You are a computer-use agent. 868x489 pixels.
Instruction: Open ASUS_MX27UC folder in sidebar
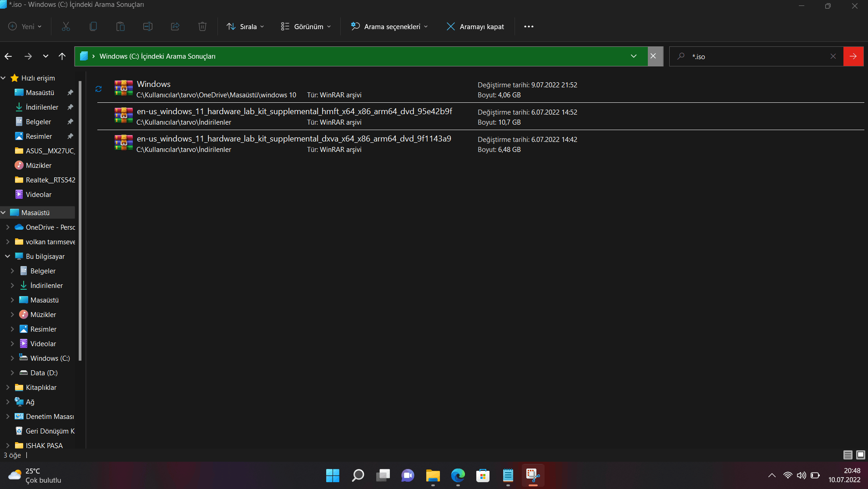pyautogui.click(x=44, y=151)
